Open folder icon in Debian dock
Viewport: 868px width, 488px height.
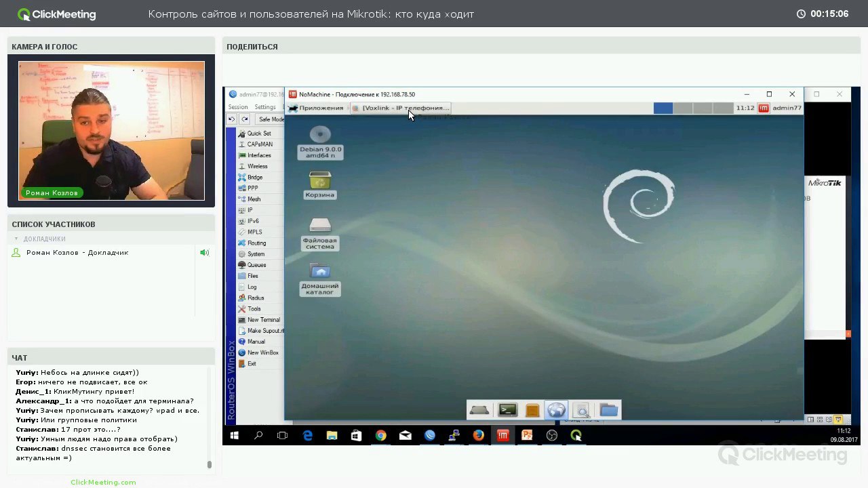click(x=609, y=410)
